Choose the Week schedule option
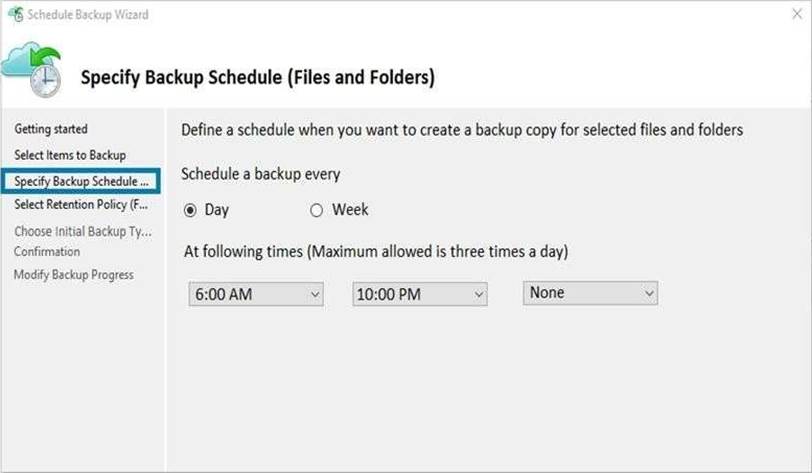 tap(317, 210)
